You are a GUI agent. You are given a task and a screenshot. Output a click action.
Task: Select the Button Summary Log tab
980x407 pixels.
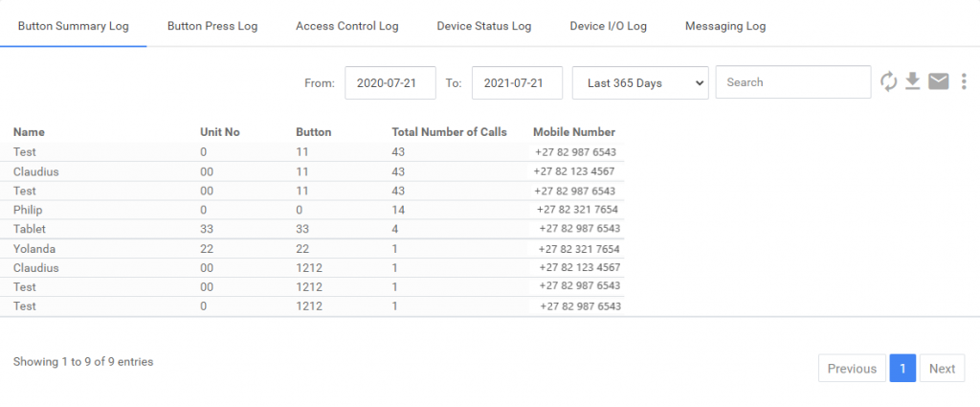point(73,26)
